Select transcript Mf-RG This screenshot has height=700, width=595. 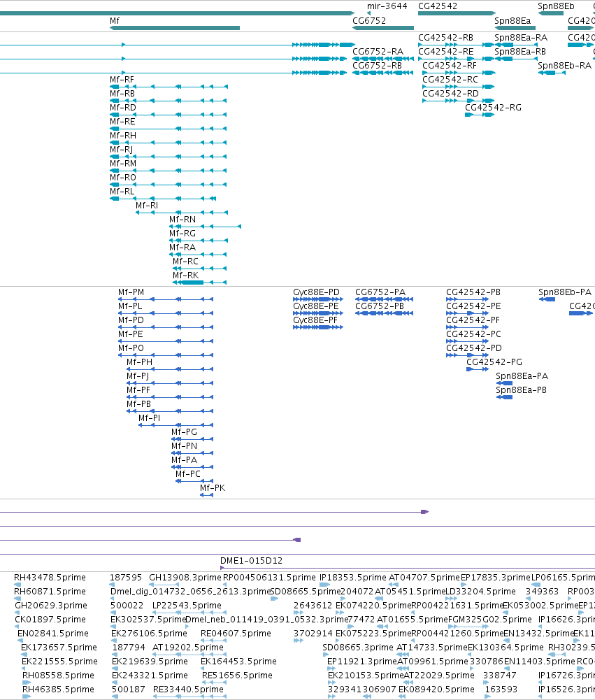[182, 233]
